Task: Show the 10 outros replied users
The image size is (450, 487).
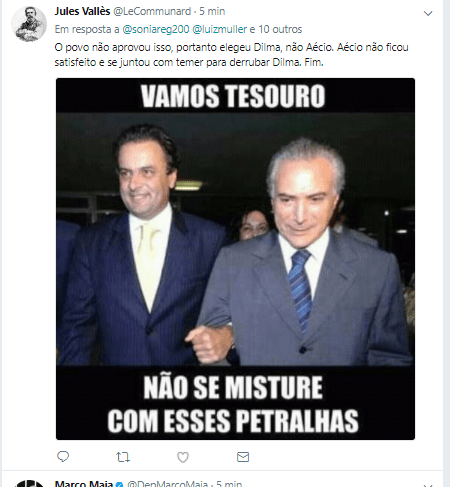Action: (280, 29)
